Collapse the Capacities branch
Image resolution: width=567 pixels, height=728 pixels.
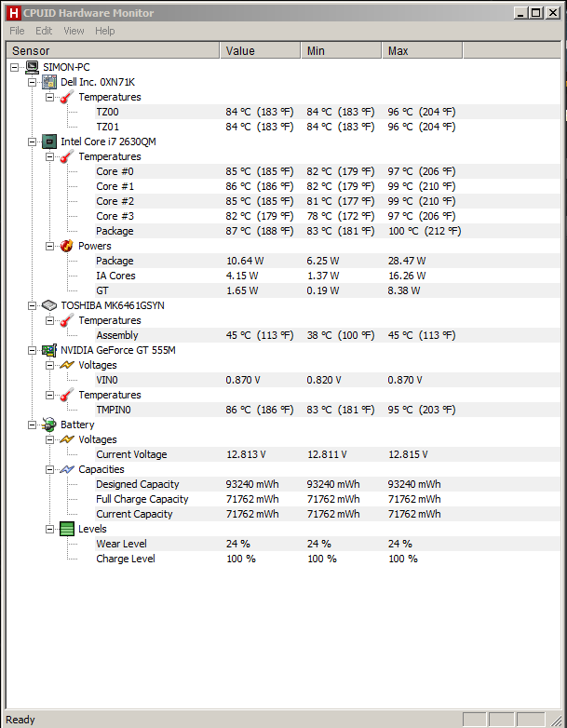pos(49,469)
